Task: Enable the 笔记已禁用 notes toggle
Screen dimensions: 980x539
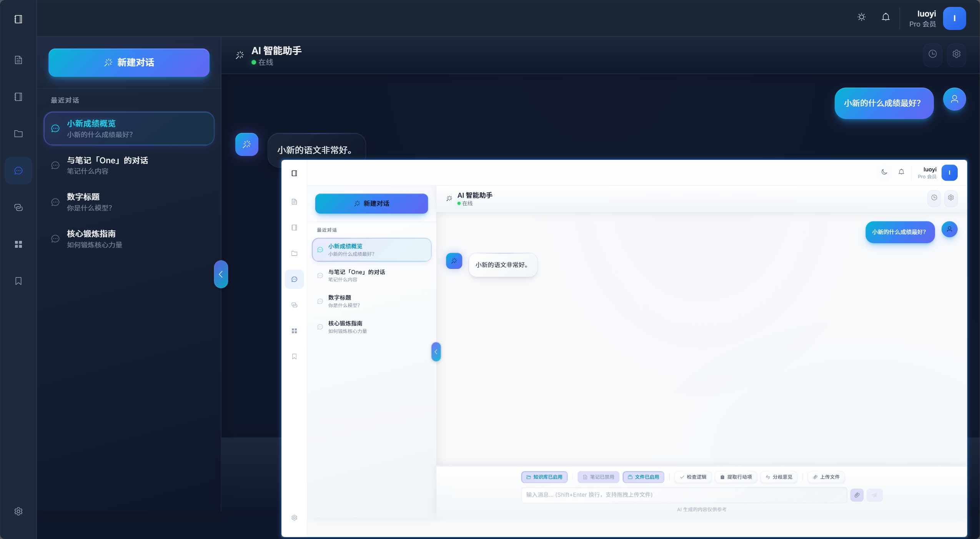Action: point(598,477)
